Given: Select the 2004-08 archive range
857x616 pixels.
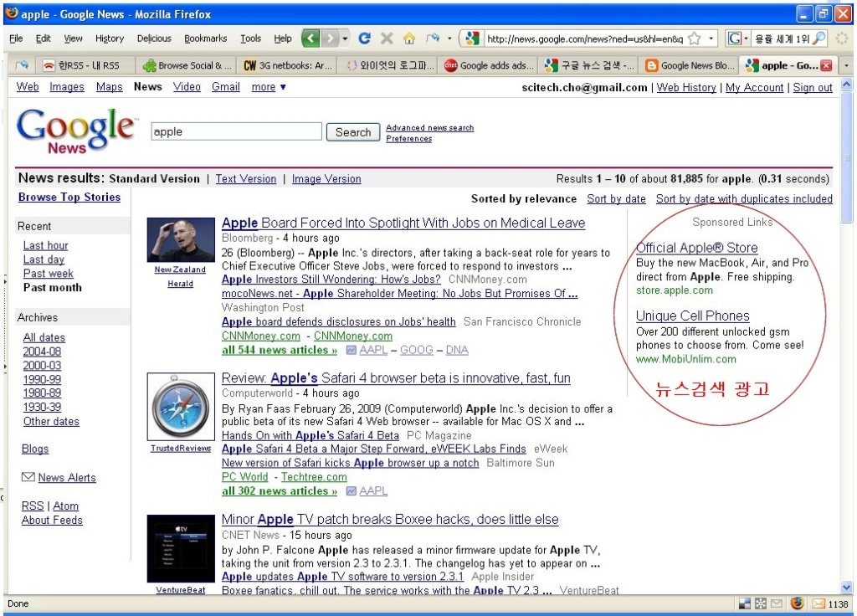Looking at the screenshot, I should coord(42,352).
